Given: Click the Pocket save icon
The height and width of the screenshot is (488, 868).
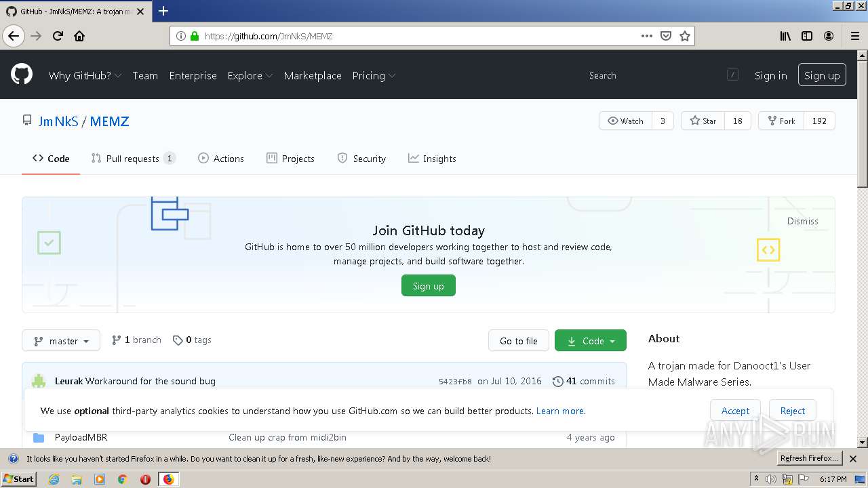Looking at the screenshot, I should 666,36.
